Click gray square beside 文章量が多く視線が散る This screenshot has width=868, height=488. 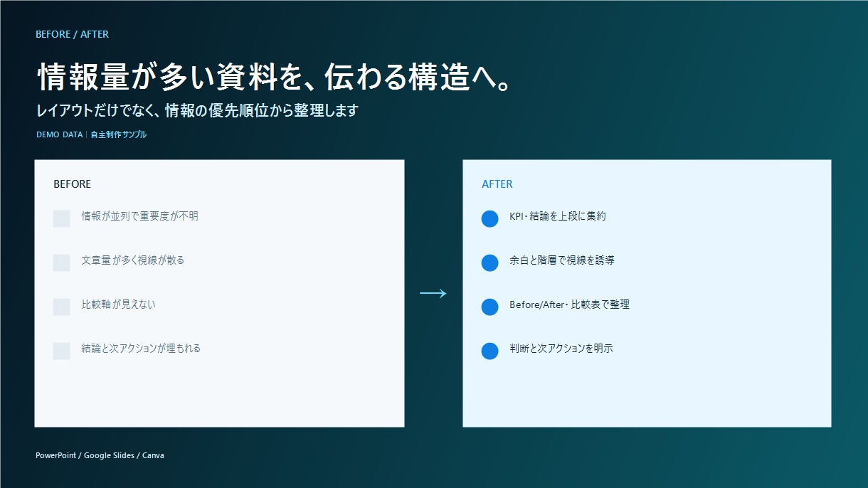click(62, 262)
